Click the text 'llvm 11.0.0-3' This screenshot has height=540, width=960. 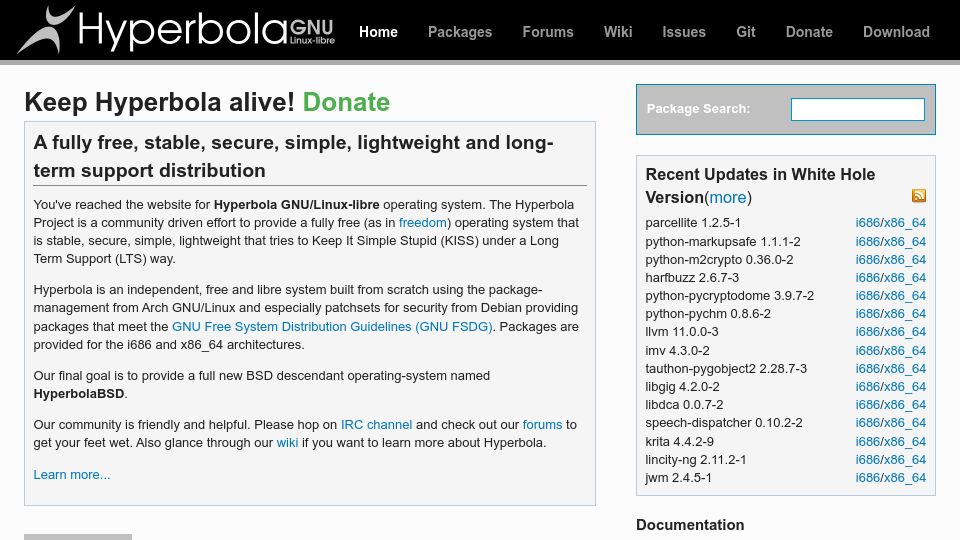(682, 331)
